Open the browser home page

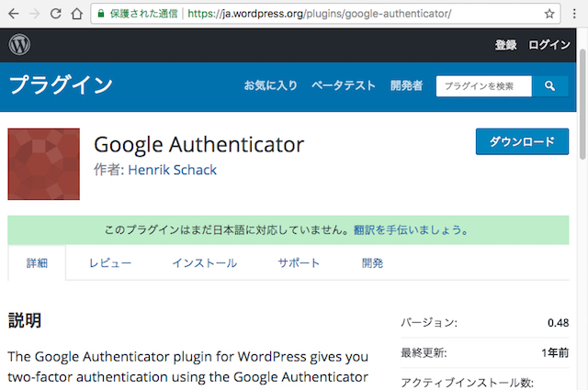(77, 14)
